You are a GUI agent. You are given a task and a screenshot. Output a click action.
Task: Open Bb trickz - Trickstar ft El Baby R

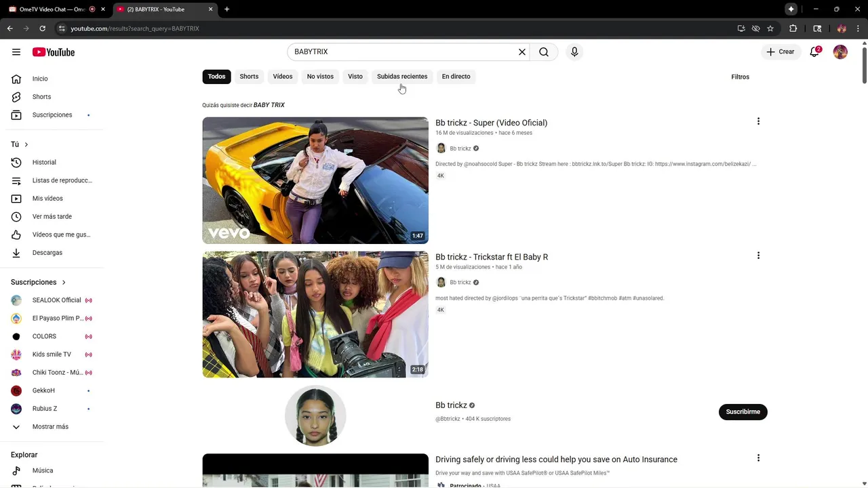point(492,257)
